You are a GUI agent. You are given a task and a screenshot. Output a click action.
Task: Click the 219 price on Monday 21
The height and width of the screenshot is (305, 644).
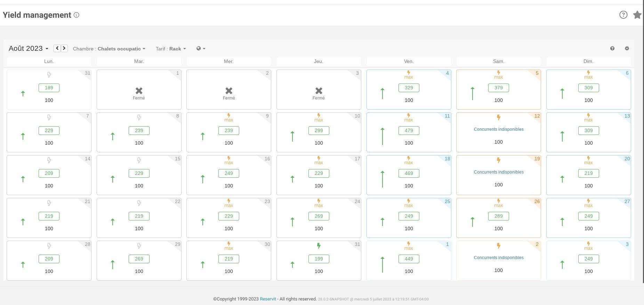coord(49,216)
